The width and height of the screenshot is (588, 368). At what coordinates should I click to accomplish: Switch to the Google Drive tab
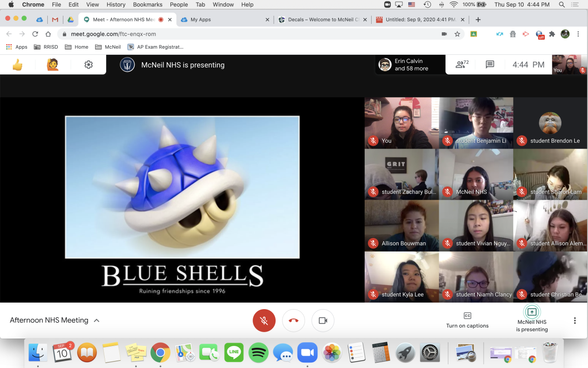[71, 20]
